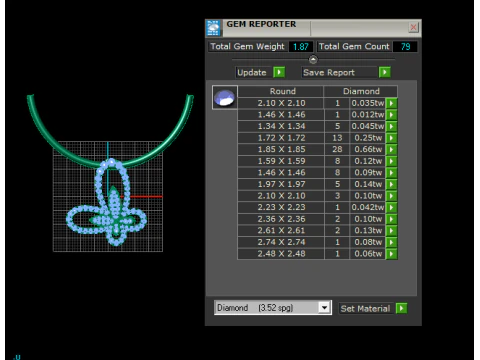The image size is (480, 360).
Task: Click the count cell showing 13
Action: pyautogui.click(x=337, y=138)
